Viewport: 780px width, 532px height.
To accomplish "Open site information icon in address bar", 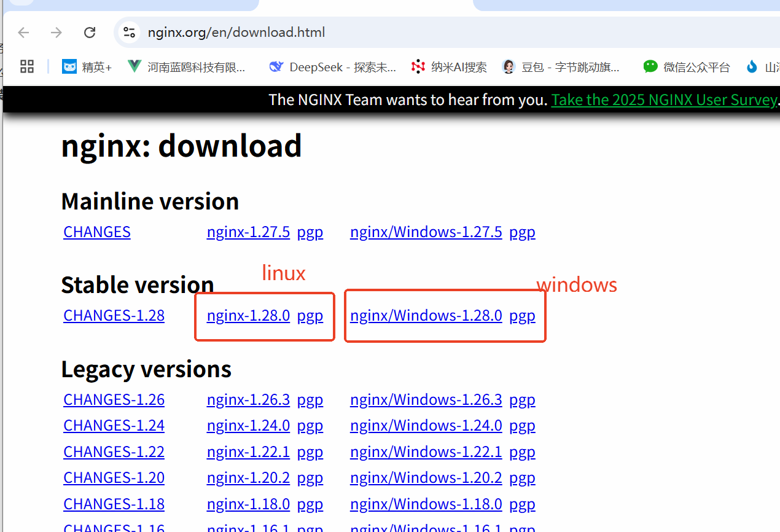I will pyautogui.click(x=129, y=33).
